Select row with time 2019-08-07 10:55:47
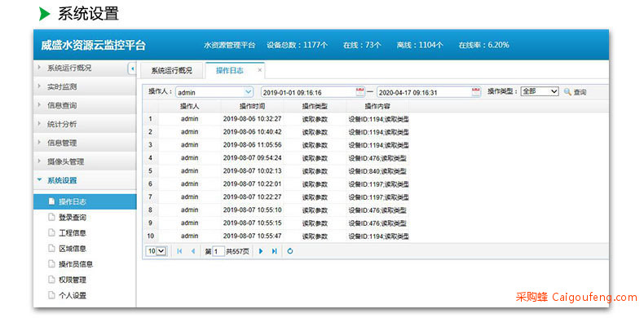Viewport: 644px width, 318px height. (276, 236)
